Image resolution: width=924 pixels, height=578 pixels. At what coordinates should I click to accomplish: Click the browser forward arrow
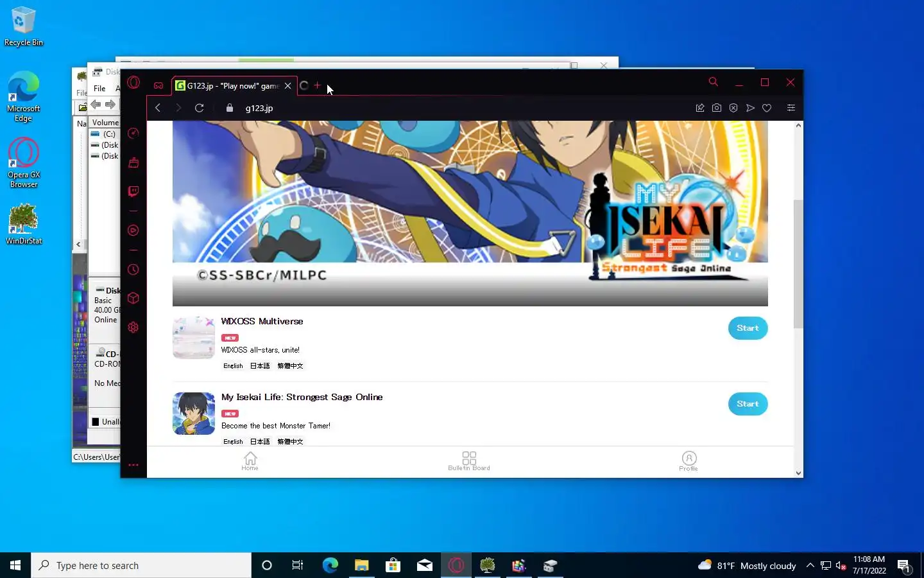tap(178, 108)
